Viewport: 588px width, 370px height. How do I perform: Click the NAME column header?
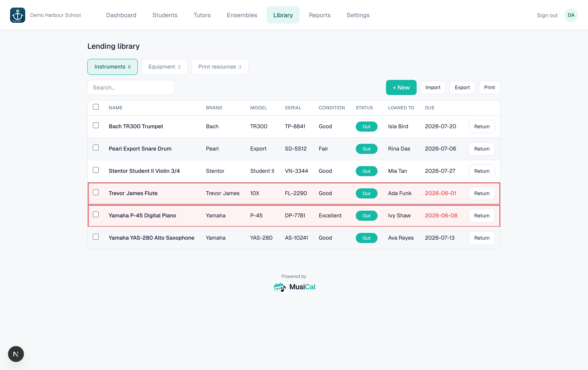pos(115,108)
